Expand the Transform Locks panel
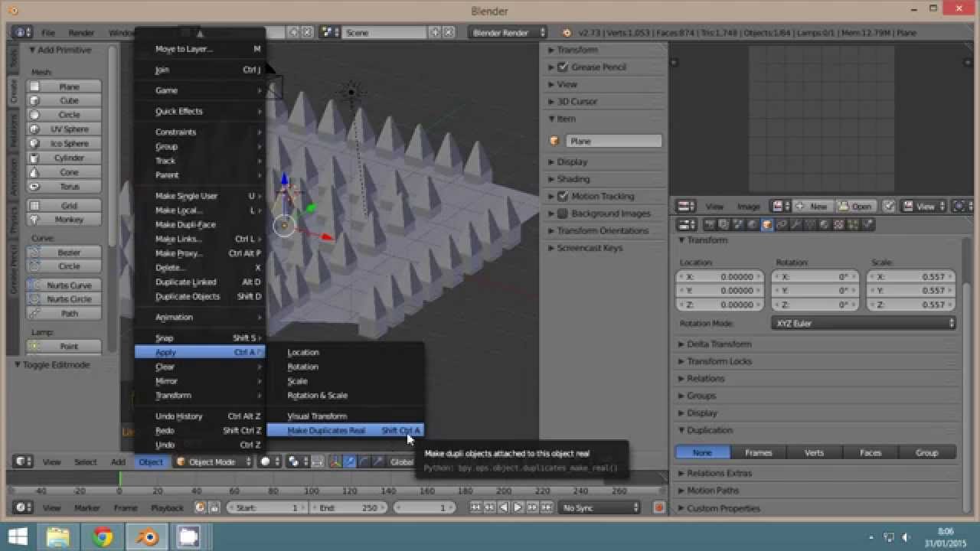Image resolution: width=980 pixels, height=551 pixels. 719,361
